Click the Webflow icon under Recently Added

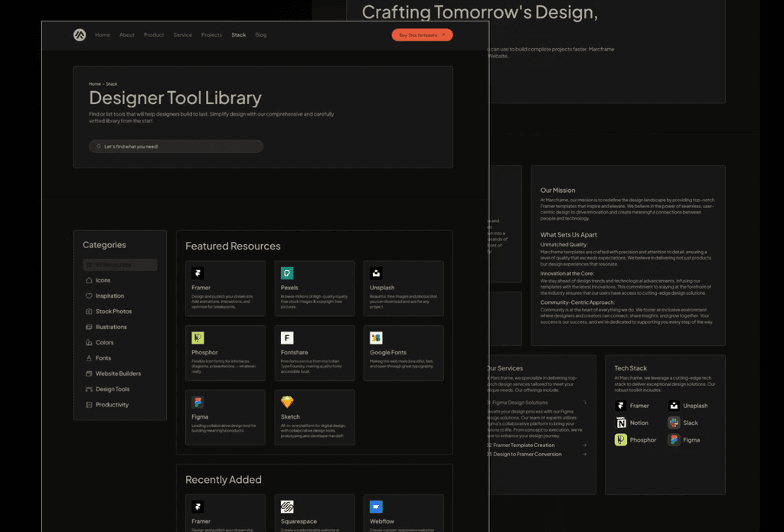point(376,507)
